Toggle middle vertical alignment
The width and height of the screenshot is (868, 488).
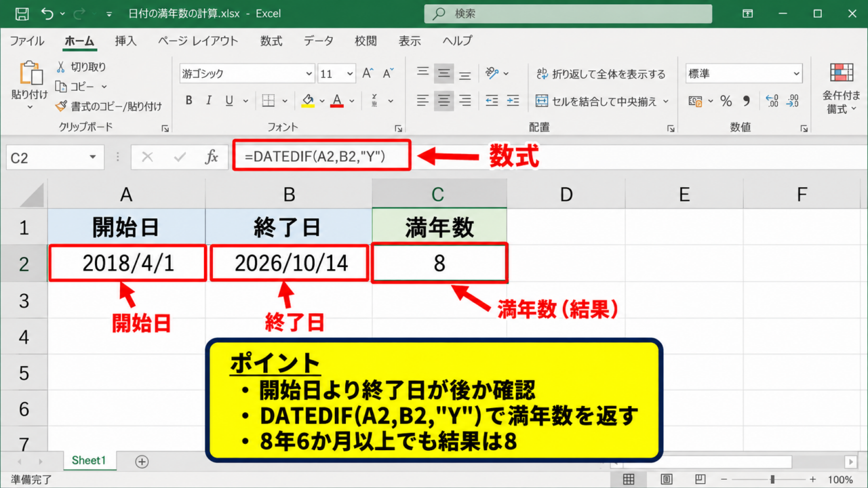coord(444,73)
